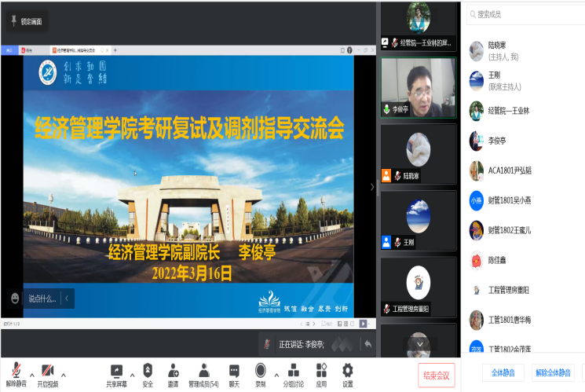Click the 解除全体静音 button
585x392 pixels.
tap(554, 372)
